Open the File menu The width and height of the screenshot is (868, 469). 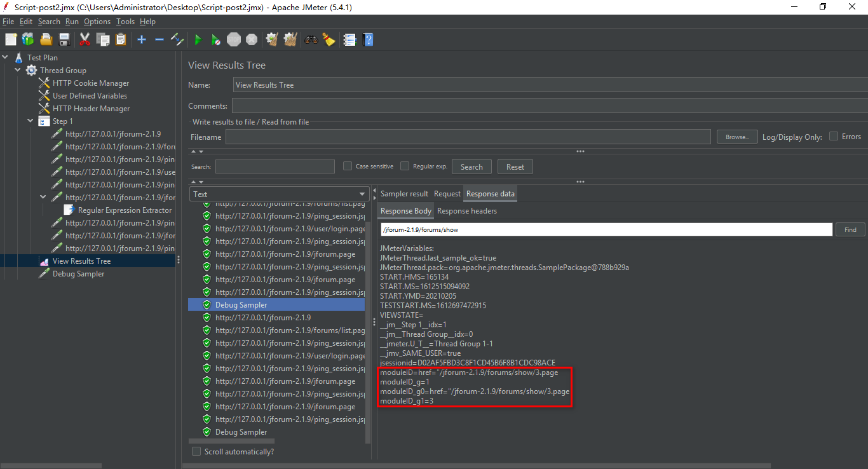pyautogui.click(x=8, y=22)
